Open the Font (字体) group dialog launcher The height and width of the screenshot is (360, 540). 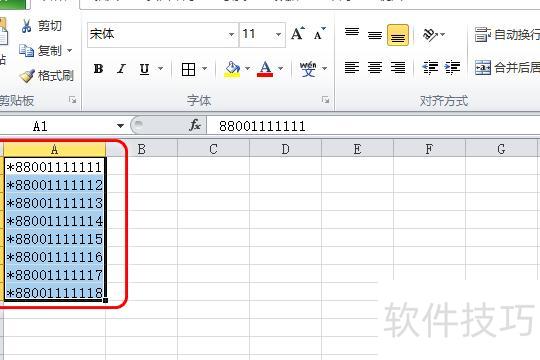coord(325,100)
